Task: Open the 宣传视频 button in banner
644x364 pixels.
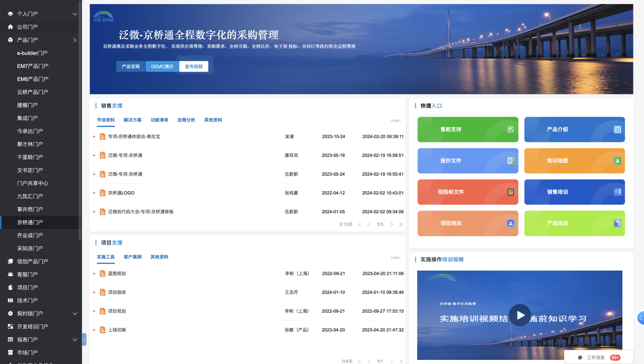Action: click(194, 67)
